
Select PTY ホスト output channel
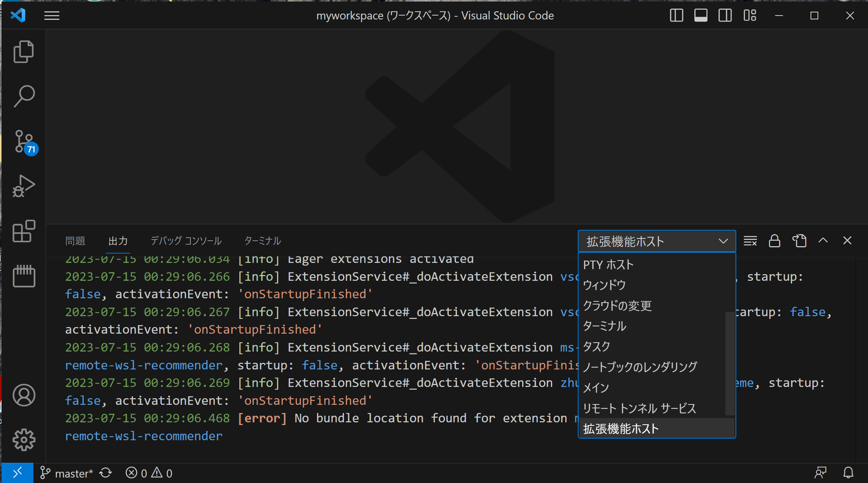652,265
